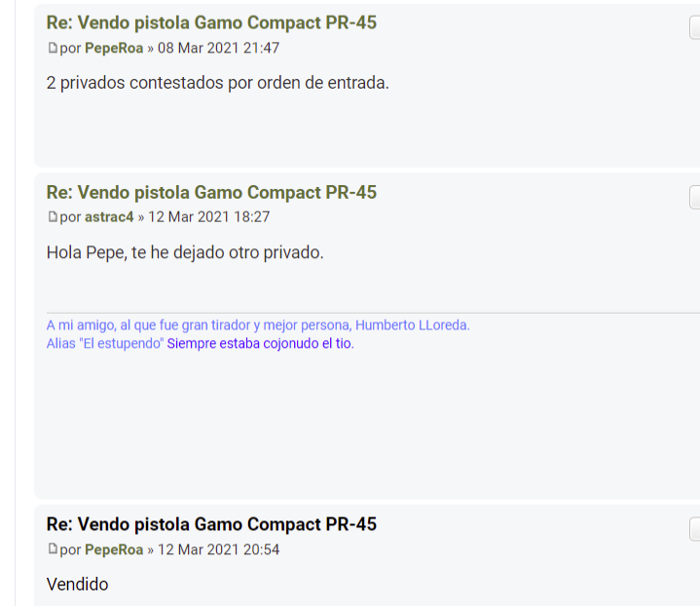This screenshot has width=700, height=606.
Task: Click the timestamp 12 Mar 2021 20:54
Action: coord(218,549)
